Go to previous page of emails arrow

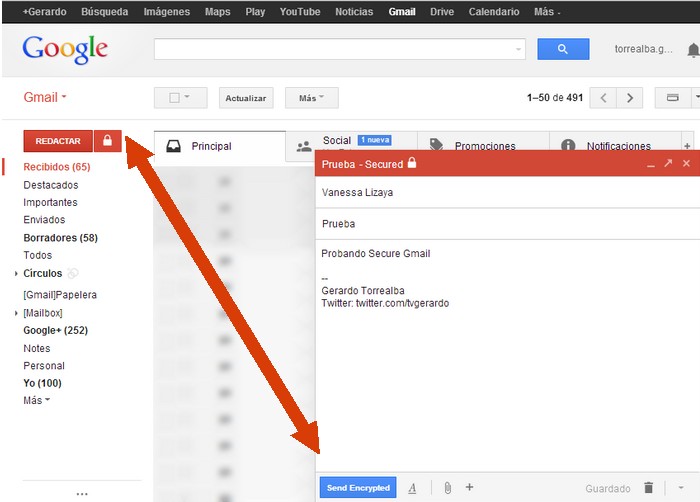click(603, 98)
